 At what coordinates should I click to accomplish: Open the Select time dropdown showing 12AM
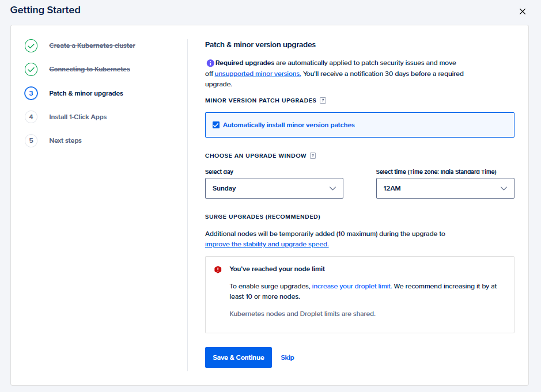pyautogui.click(x=445, y=188)
